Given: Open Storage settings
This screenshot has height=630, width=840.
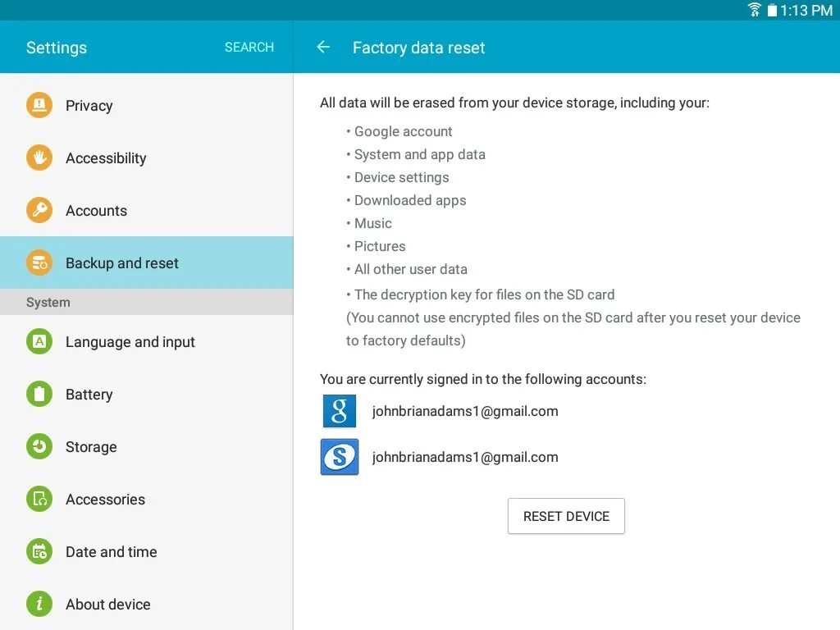Looking at the screenshot, I should click(x=147, y=446).
